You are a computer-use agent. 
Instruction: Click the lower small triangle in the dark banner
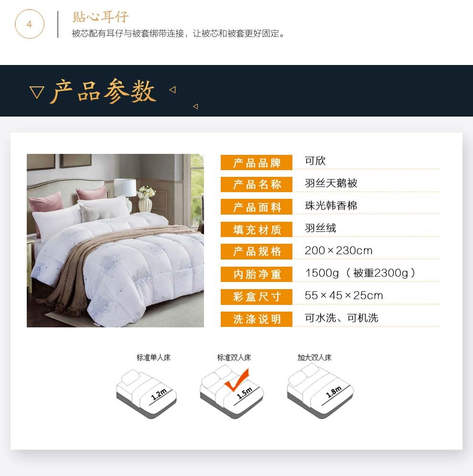click(195, 106)
